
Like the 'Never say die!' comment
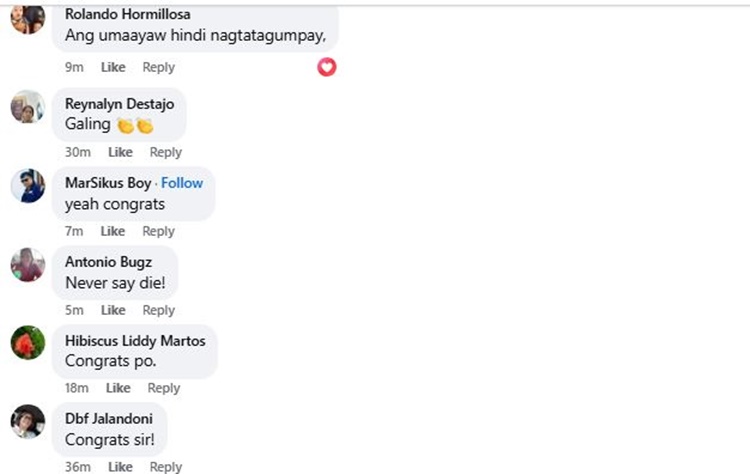113,310
